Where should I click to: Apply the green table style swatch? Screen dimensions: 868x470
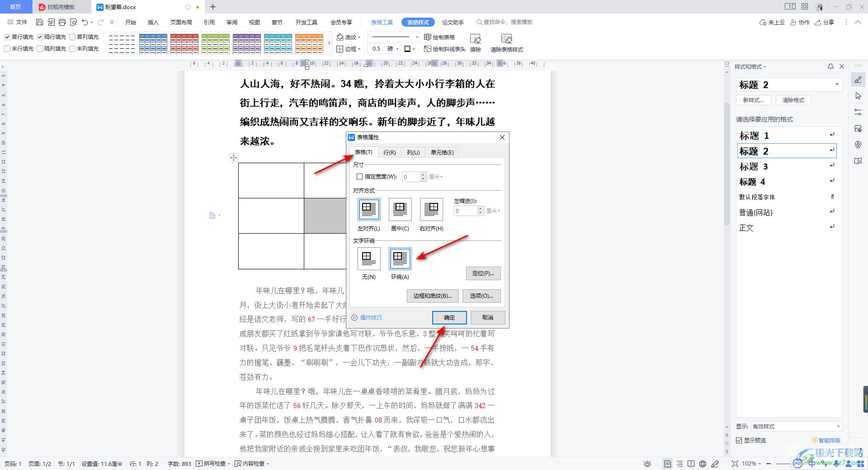point(216,43)
